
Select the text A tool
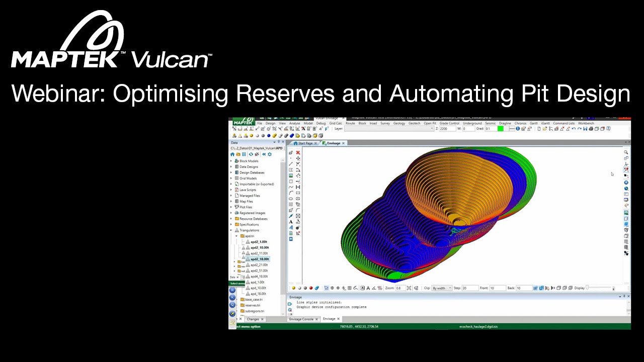tap(291, 222)
